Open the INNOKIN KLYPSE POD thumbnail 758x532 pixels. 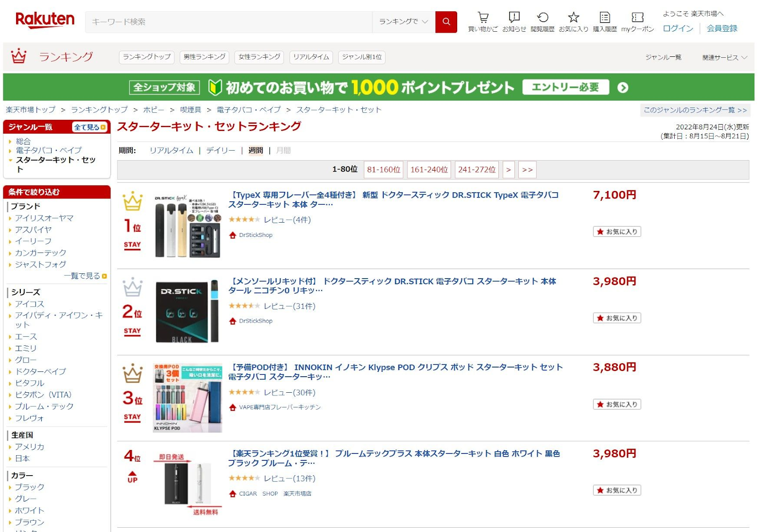(x=188, y=398)
